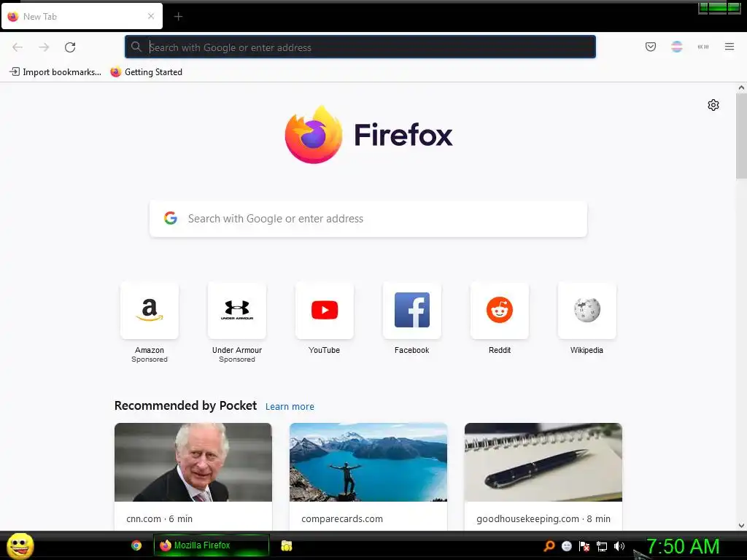Open the new tab page settings gear
This screenshot has height=560, width=747.
click(x=713, y=105)
